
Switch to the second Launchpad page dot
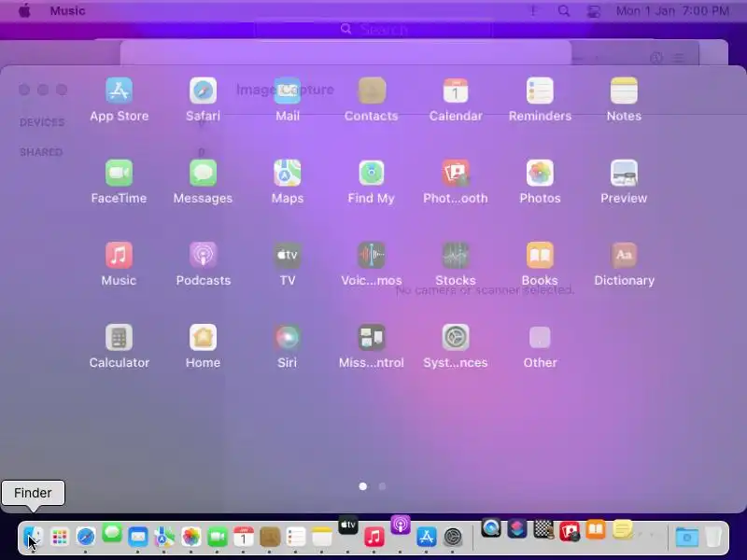(x=382, y=486)
